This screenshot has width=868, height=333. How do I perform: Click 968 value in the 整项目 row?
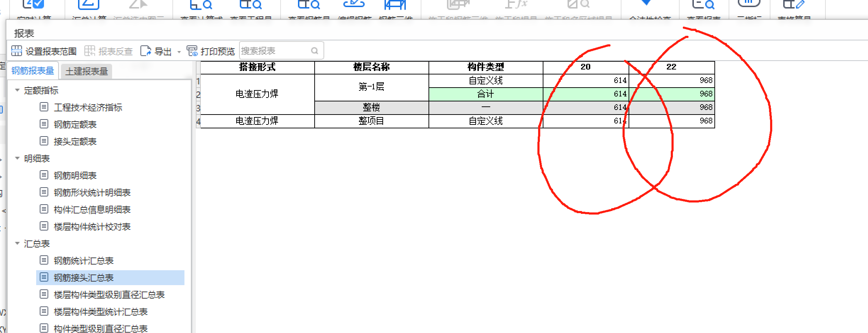(706, 121)
